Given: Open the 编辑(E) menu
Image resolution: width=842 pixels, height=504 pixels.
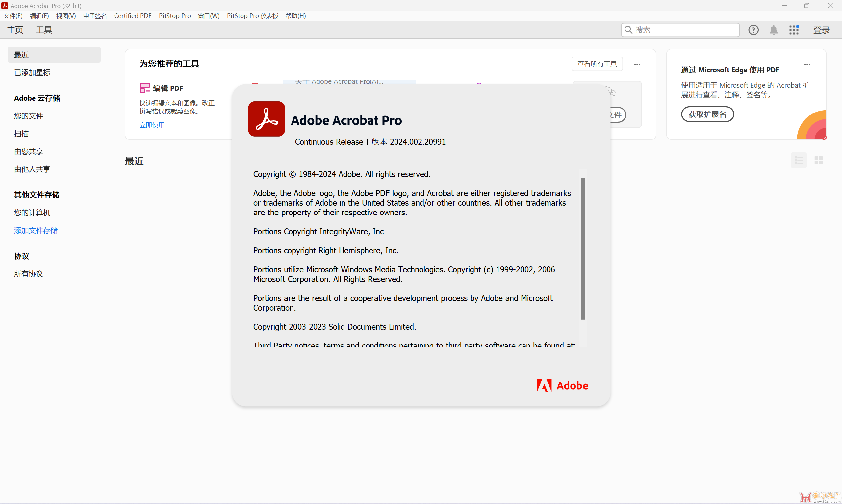Looking at the screenshot, I should click(39, 16).
